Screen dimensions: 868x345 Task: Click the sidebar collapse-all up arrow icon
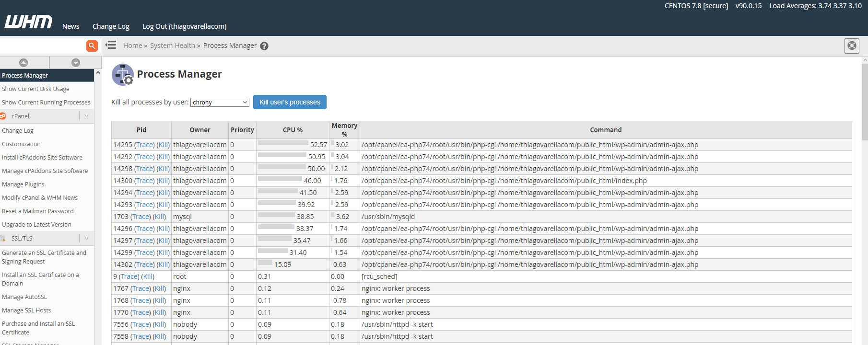click(23, 63)
